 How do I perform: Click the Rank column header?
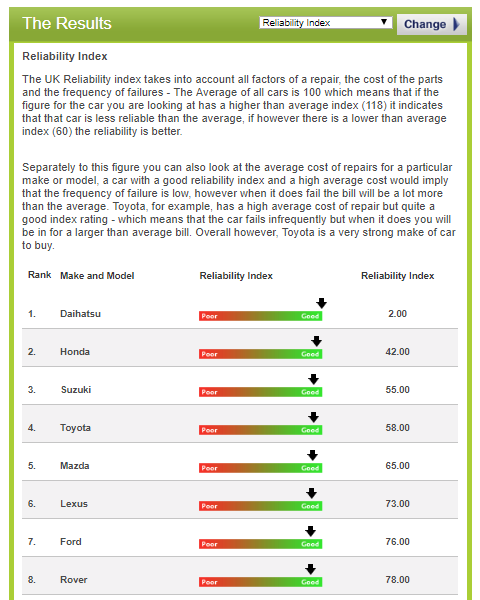tap(39, 275)
